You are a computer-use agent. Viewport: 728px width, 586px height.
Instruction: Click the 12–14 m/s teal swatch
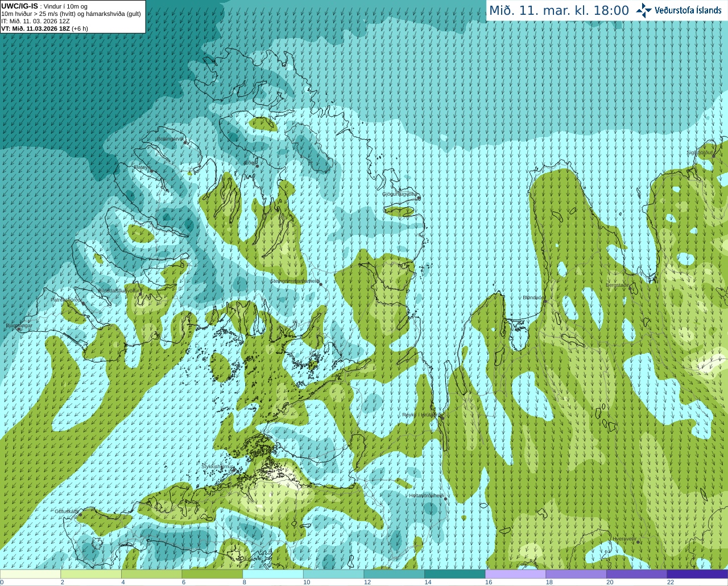pos(394,574)
